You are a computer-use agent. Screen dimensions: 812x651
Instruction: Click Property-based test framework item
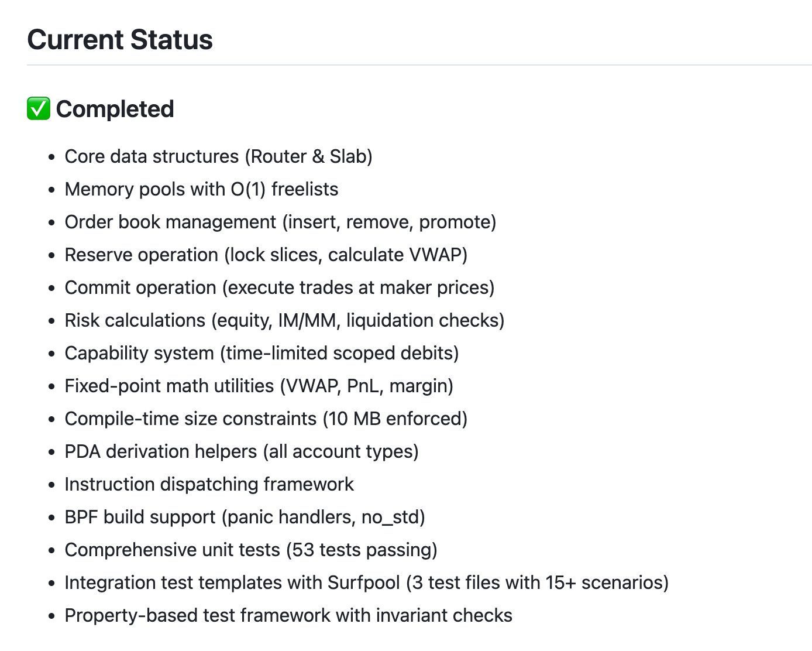(x=288, y=615)
